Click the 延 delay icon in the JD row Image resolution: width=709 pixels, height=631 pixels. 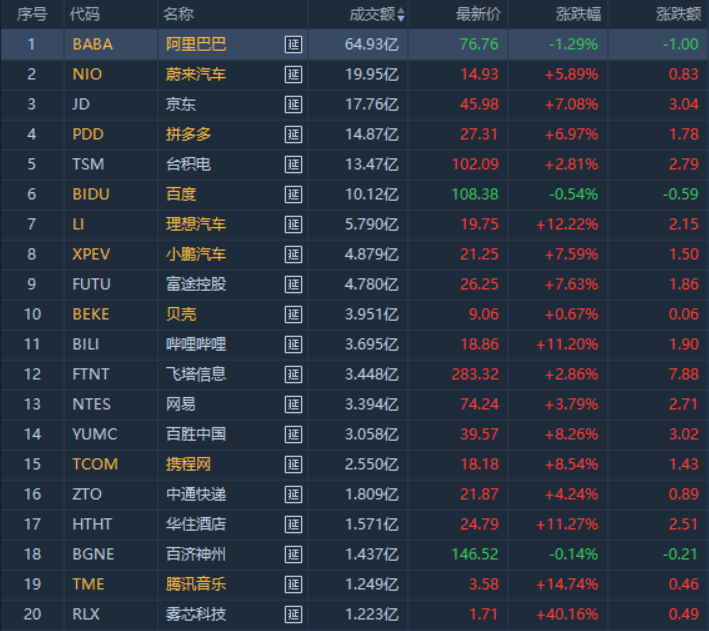click(293, 104)
